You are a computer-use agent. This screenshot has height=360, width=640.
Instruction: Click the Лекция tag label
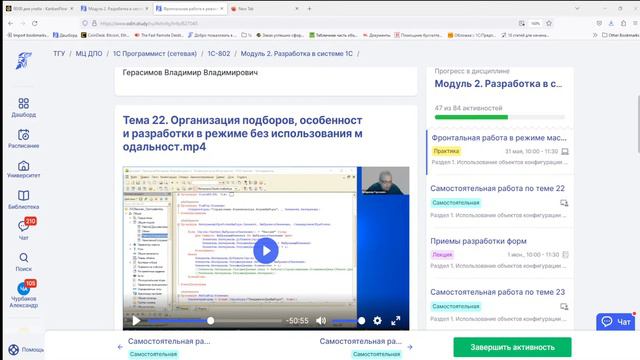click(x=442, y=255)
